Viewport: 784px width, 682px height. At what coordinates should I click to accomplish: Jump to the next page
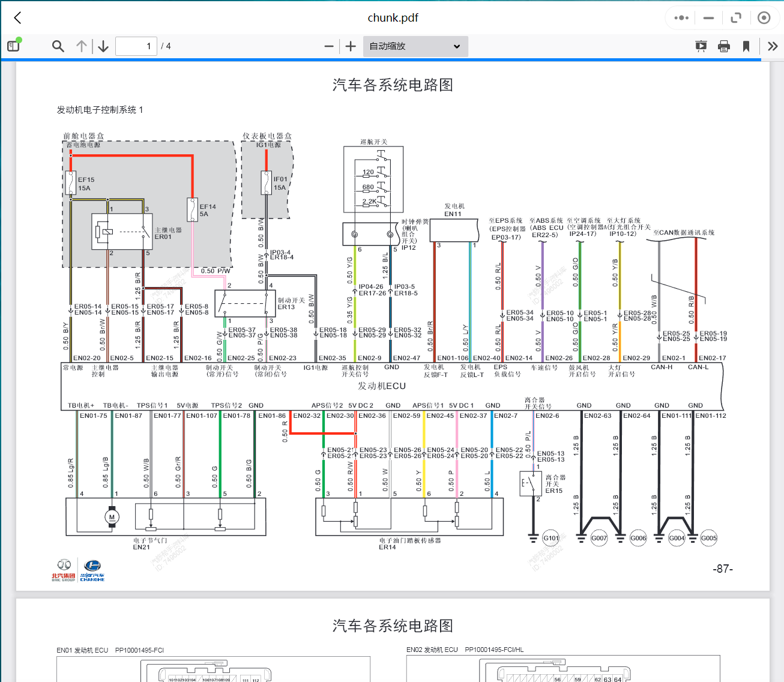103,46
